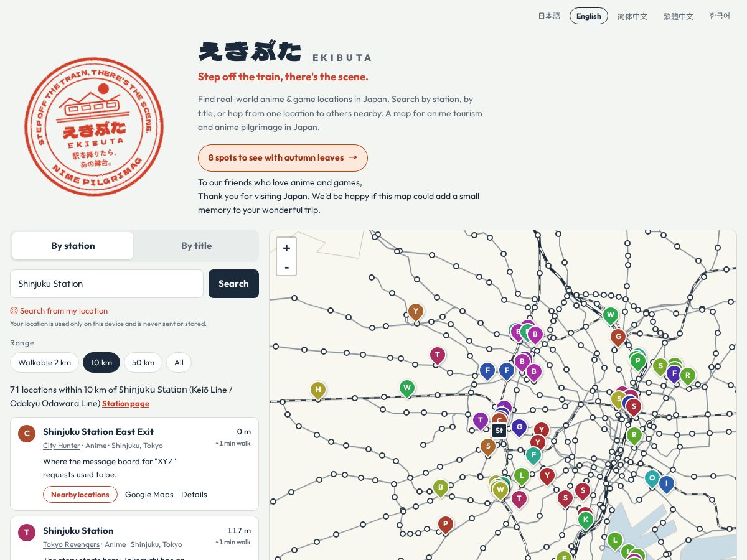This screenshot has height=560, width=747.
Task: Click the brown Y map marker
Action: 416,311
